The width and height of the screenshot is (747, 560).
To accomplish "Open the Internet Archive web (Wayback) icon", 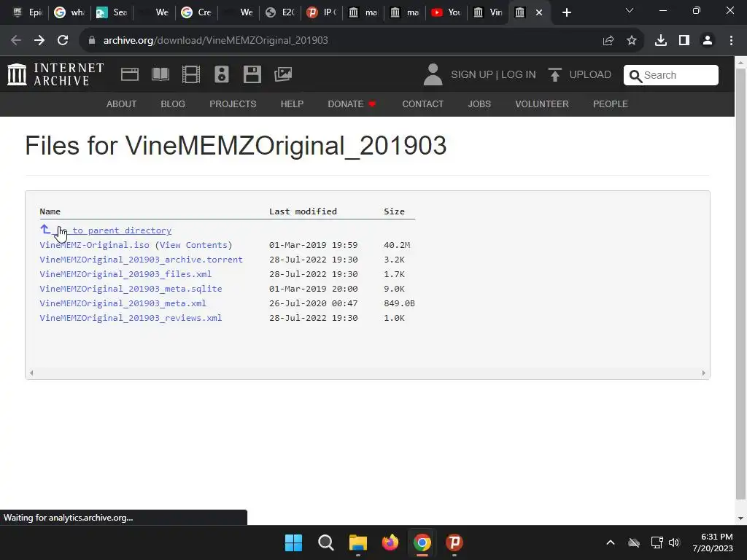I will click(130, 75).
